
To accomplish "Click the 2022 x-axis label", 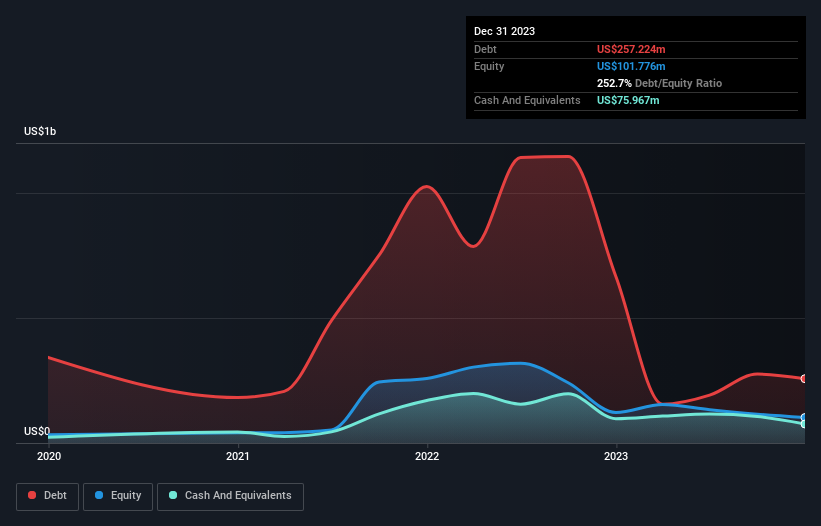I will (x=427, y=456).
